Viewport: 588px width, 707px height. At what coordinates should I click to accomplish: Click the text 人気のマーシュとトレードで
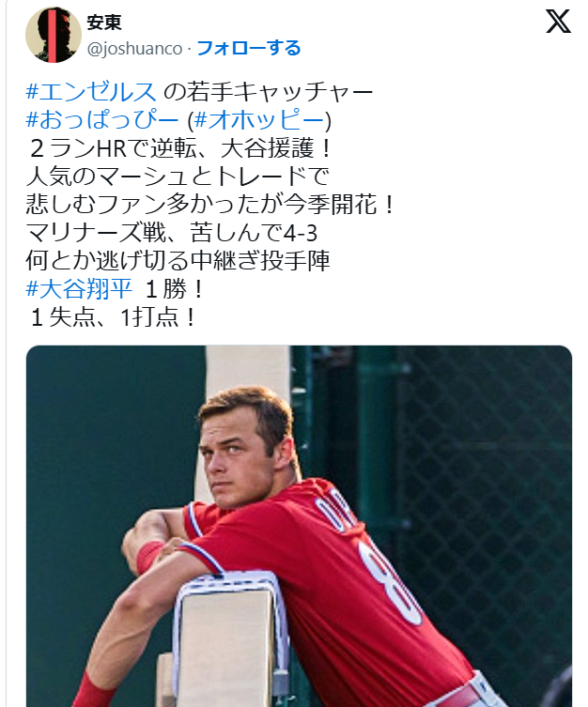point(178,176)
